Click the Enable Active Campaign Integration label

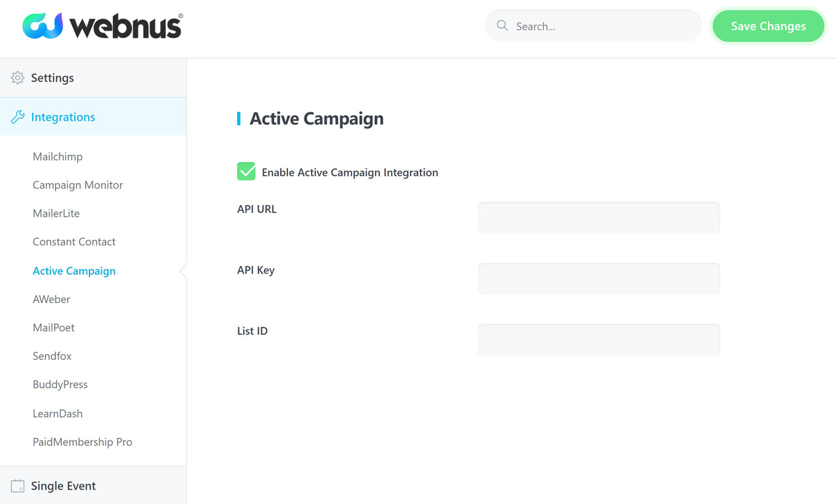point(350,172)
